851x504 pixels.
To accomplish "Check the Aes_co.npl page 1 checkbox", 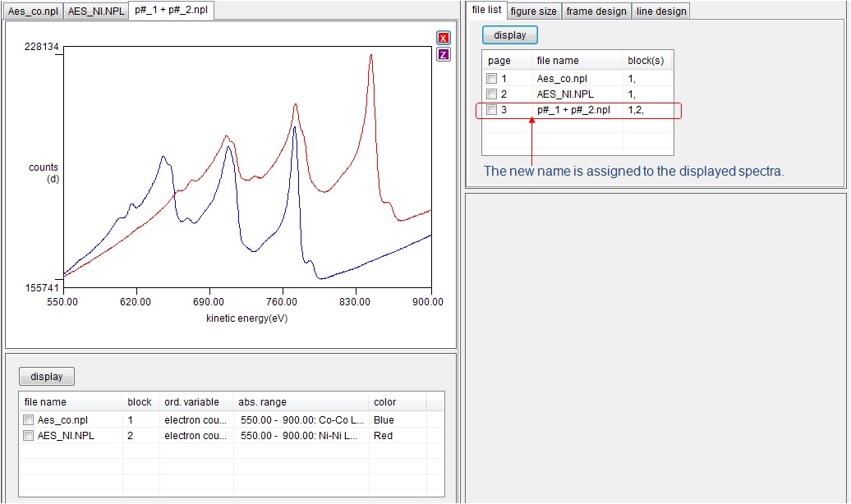I will (x=491, y=79).
